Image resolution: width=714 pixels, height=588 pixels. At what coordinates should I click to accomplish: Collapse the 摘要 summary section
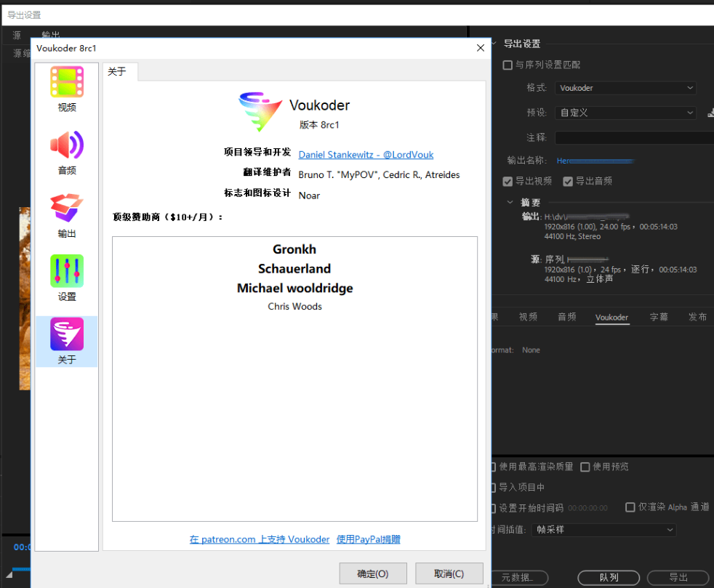510,202
